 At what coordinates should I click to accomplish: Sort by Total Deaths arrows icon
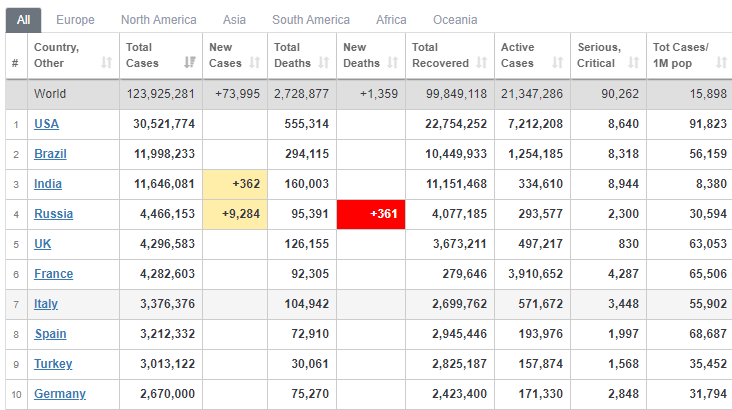tap(324, 63)
